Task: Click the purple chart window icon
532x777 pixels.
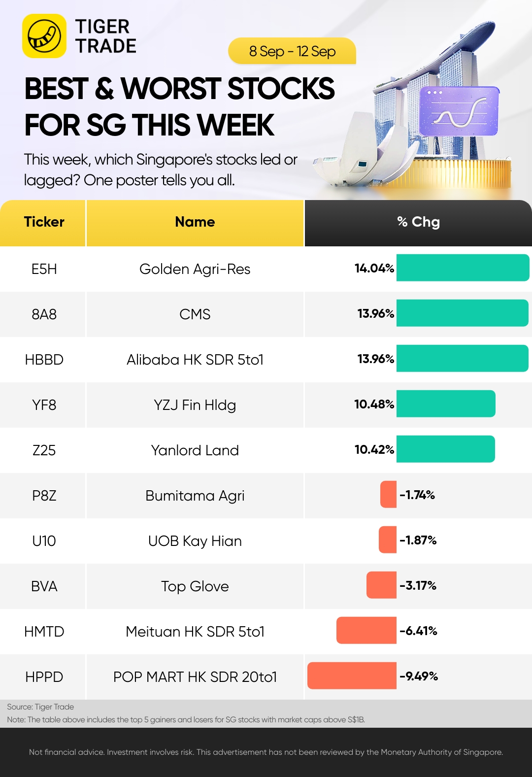Action: click(x=459, y=111)
